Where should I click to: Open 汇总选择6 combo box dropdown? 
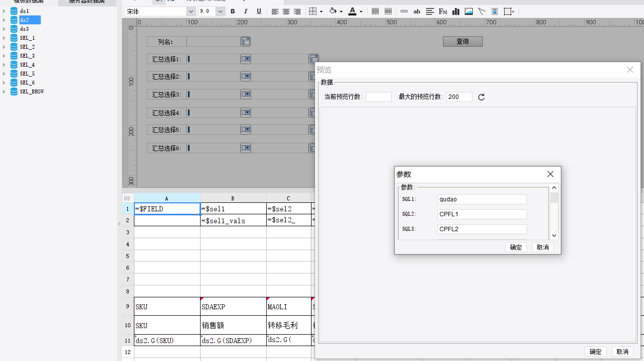pyautogui.click(x=246, y=148)
